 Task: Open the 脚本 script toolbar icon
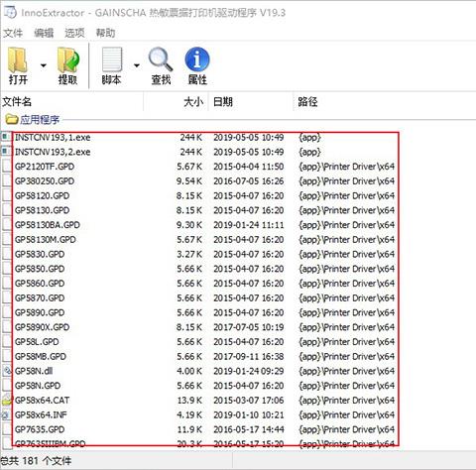tap(112, 65)
